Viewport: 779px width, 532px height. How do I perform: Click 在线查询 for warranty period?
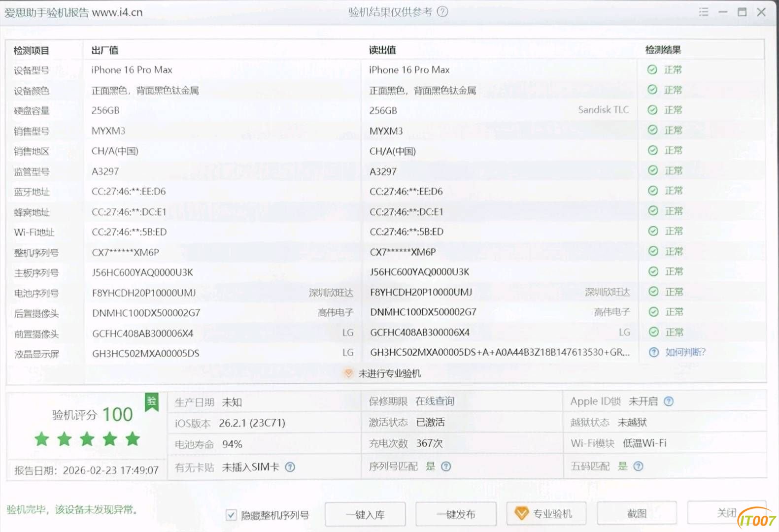coord(435,401)
